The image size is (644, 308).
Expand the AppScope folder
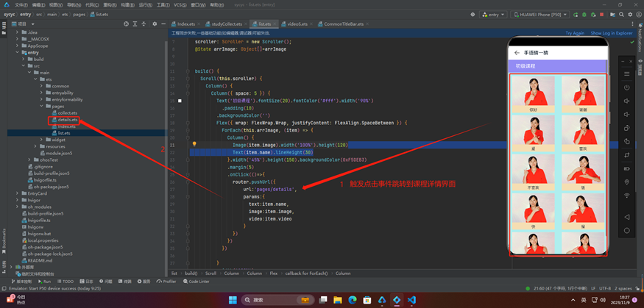coord(17,46)
